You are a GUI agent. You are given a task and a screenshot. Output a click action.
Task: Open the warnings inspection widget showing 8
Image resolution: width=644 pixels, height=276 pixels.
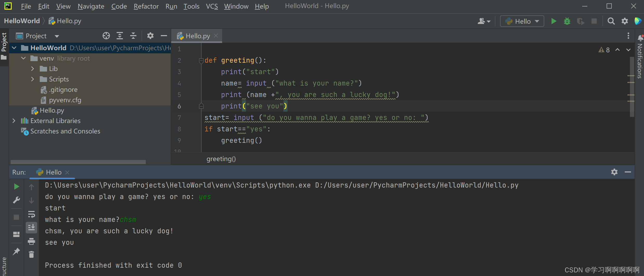point(604,50)
